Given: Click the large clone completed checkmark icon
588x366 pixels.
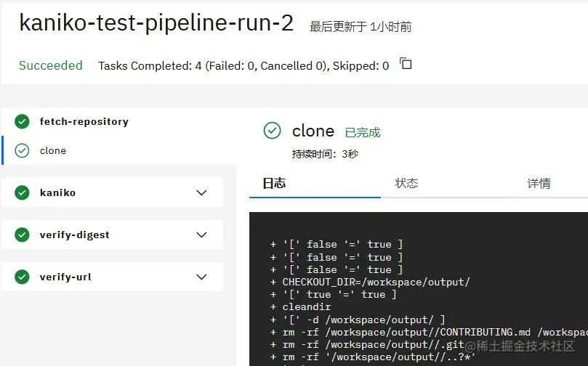Looking at the screenshot, I should [272, 131].
